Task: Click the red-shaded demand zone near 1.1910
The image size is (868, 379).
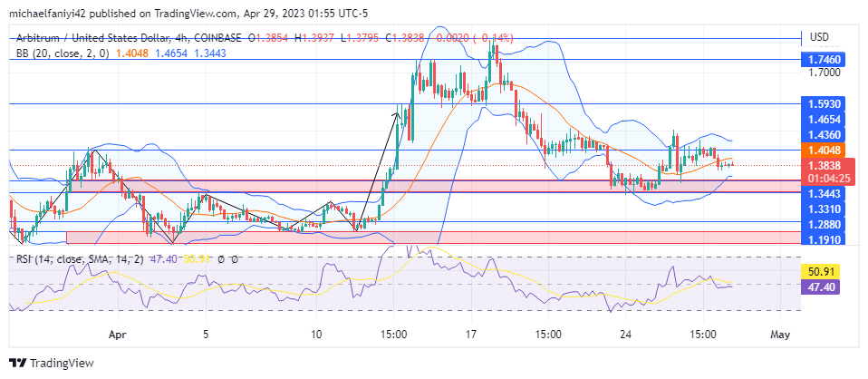Action: tap(433, 238)
